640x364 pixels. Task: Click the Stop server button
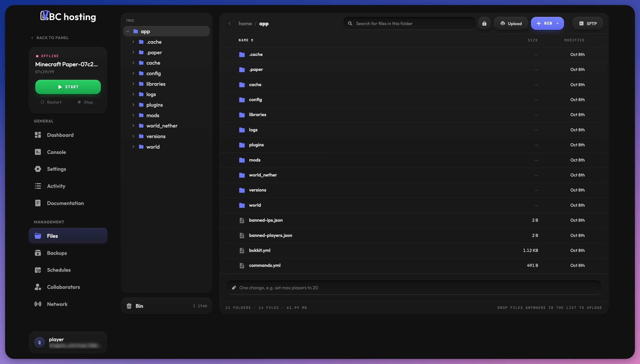pyautogui.click(x=85, y=102)
